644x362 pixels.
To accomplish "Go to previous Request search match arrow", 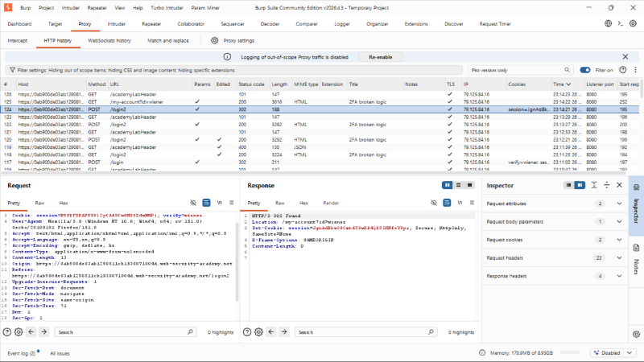I will (31, 331).
